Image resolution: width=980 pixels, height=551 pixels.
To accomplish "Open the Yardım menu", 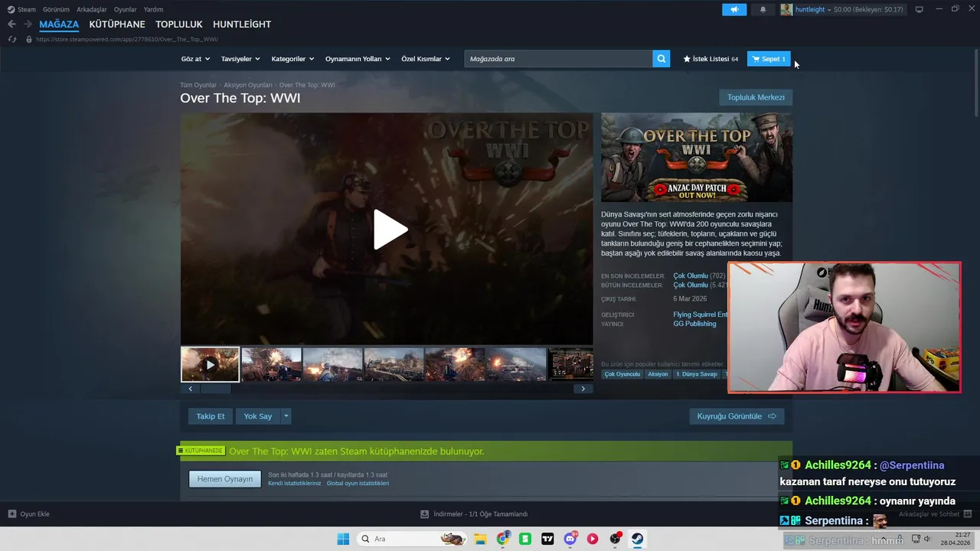I will click(153, 9).
